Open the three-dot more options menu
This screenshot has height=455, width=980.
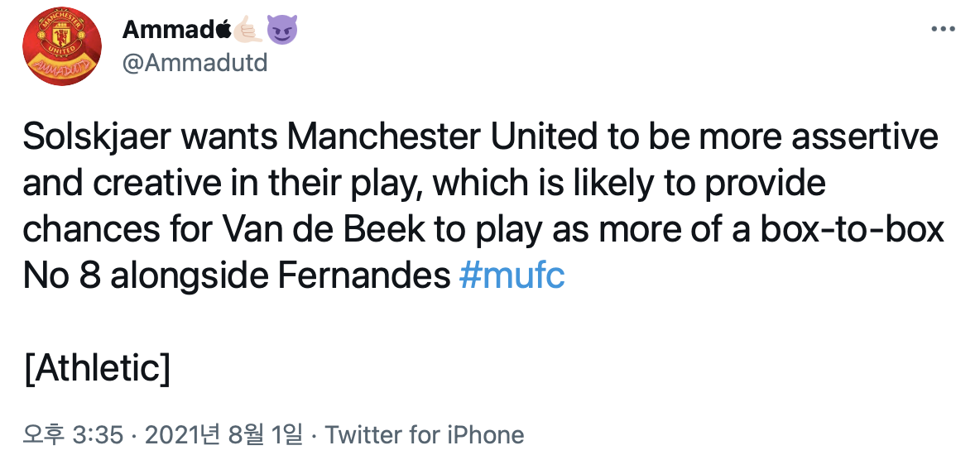pos(944,29)
